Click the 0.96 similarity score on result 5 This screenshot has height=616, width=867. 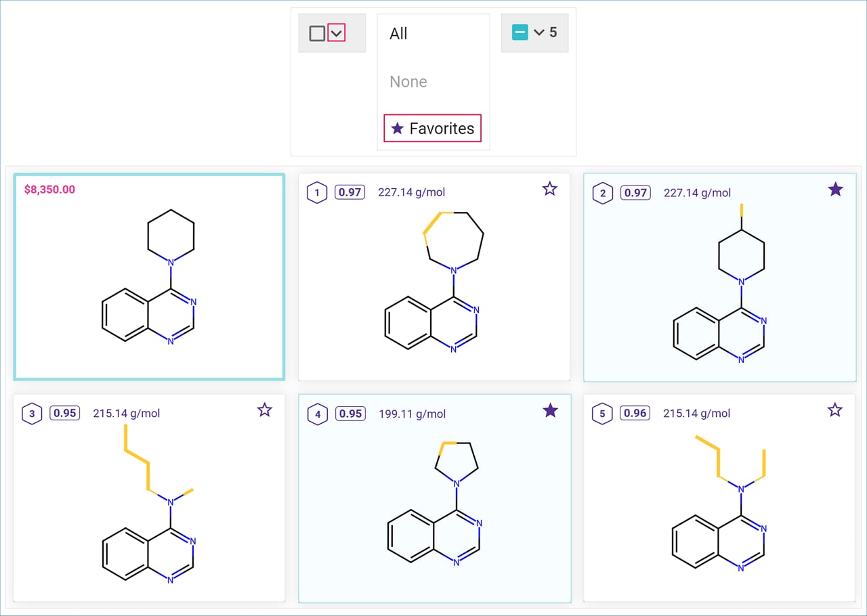635,413
